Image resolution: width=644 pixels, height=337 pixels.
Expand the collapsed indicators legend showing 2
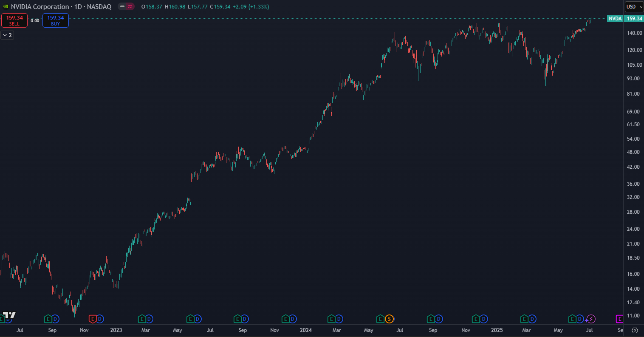[7, 35]
